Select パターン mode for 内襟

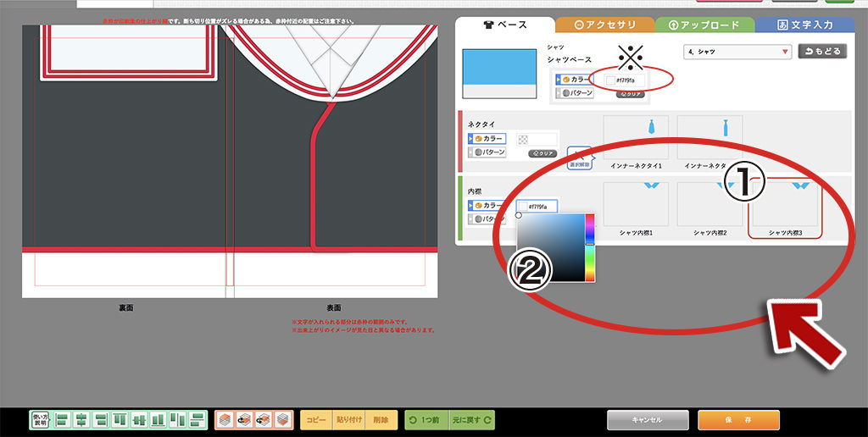point(487,218)
